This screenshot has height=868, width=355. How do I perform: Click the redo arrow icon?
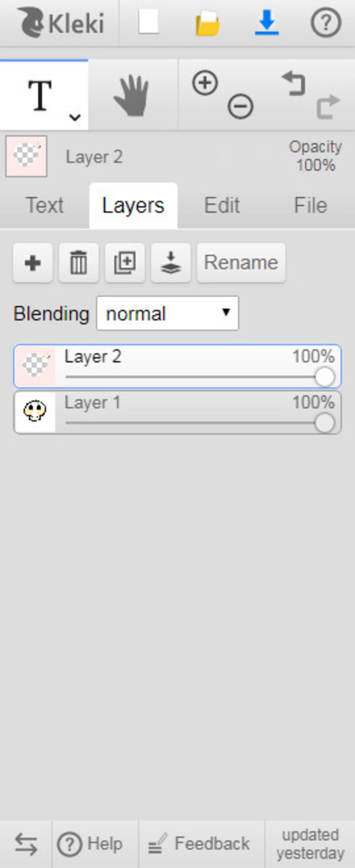[x=328, y=106]
